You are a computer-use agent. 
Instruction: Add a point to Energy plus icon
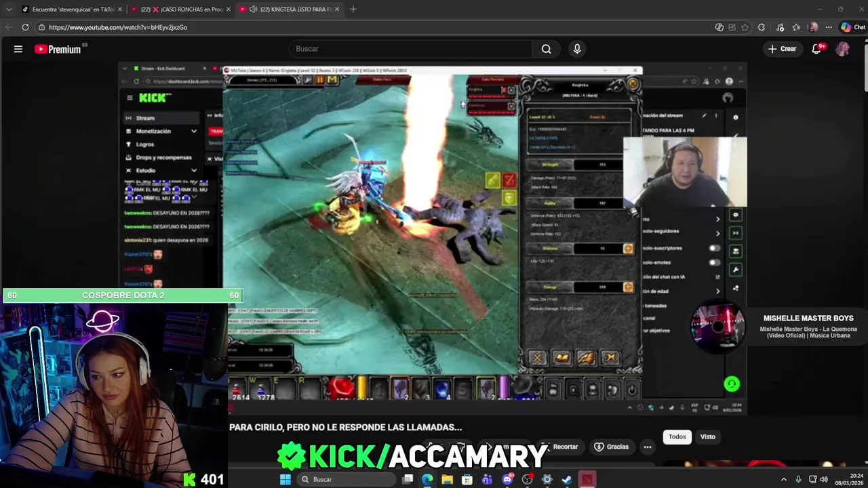coord(628,287)
